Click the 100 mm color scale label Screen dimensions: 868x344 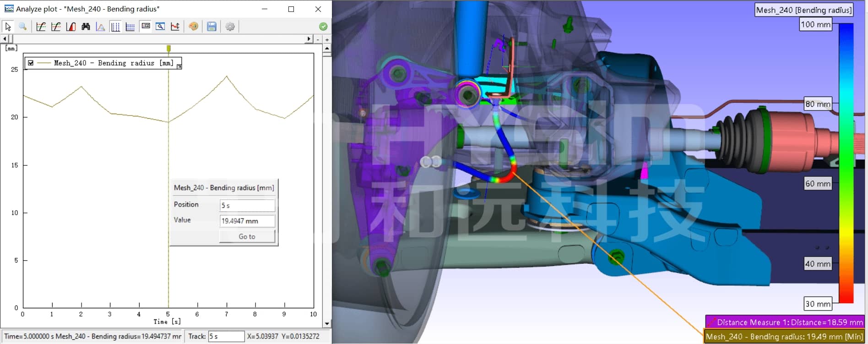pos(815,24)
